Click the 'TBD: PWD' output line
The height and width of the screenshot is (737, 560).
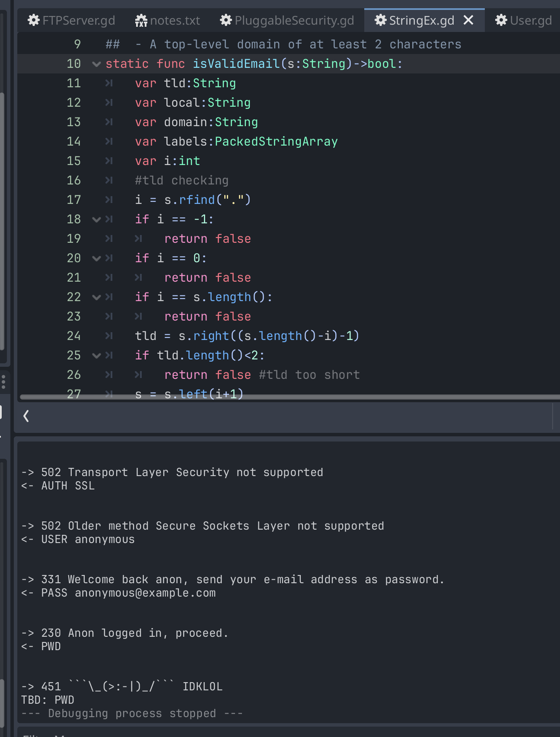[x=48, y=700]
